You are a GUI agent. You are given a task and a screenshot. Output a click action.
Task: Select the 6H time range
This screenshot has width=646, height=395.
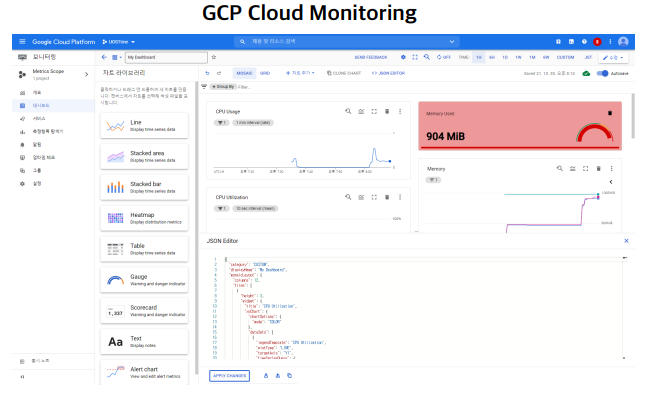click(x=492, y=57)
